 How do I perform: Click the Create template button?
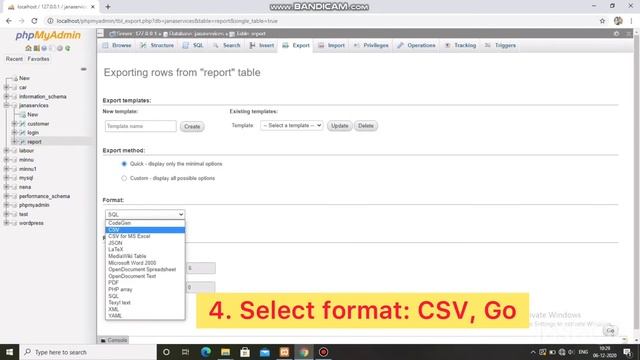(192, 127)
